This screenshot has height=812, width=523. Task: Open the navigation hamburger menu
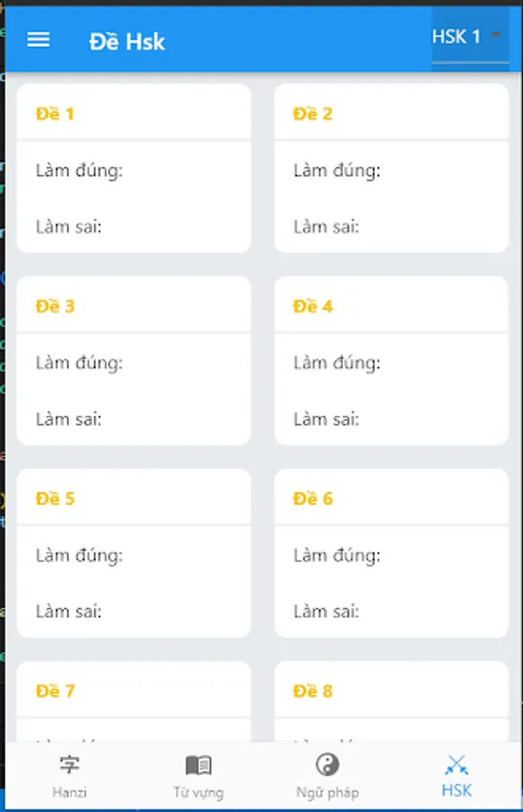pyautogui.click(x=38, y=40)
